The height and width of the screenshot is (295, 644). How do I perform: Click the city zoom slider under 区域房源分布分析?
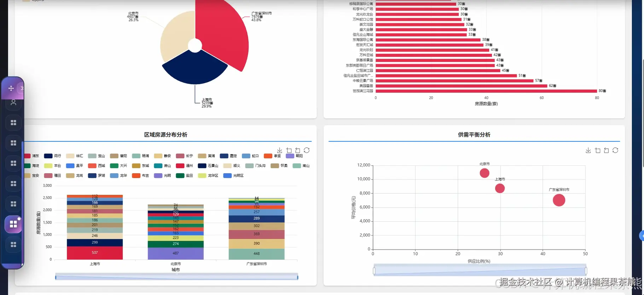coord(176,277)
